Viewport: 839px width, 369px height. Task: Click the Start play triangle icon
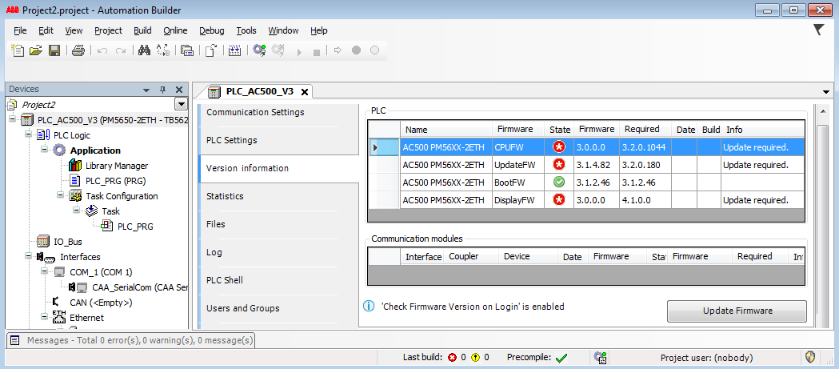pos(299,51)
